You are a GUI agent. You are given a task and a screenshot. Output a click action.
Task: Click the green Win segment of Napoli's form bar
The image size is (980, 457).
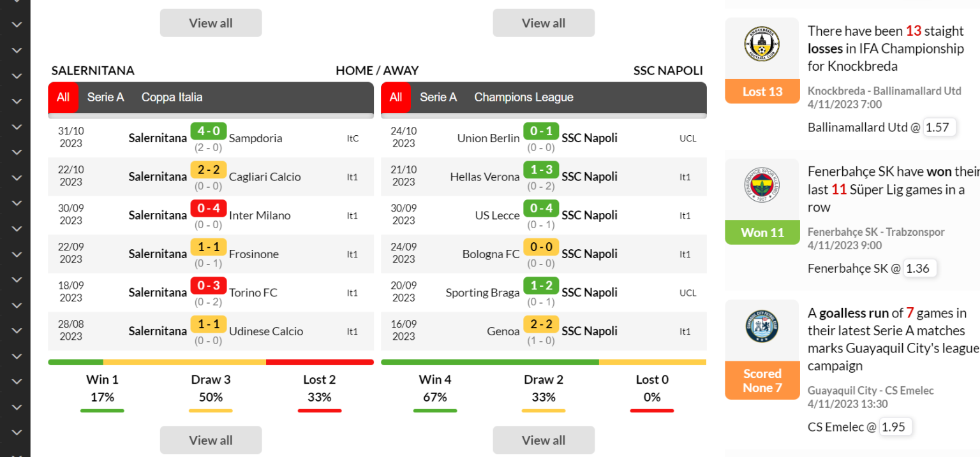tap(489, 361)
